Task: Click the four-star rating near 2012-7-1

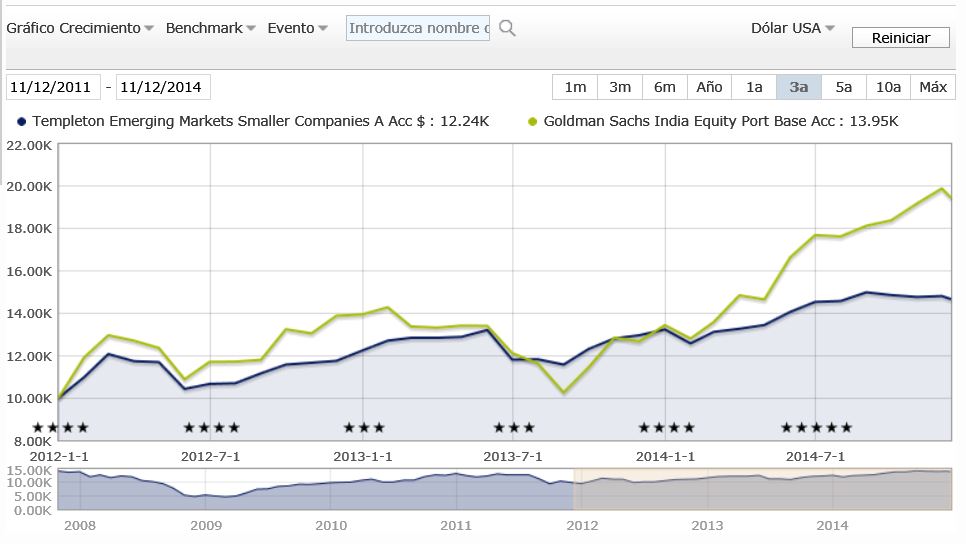Action: [211, 428]
